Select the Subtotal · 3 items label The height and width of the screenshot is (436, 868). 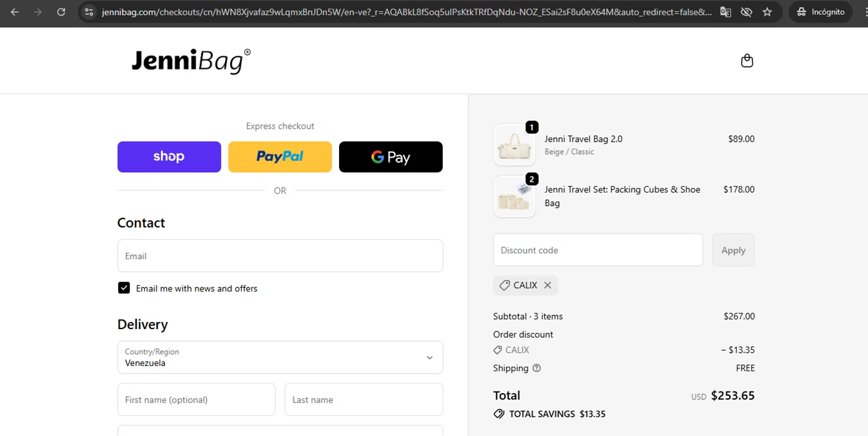click(x=528, y=316)
